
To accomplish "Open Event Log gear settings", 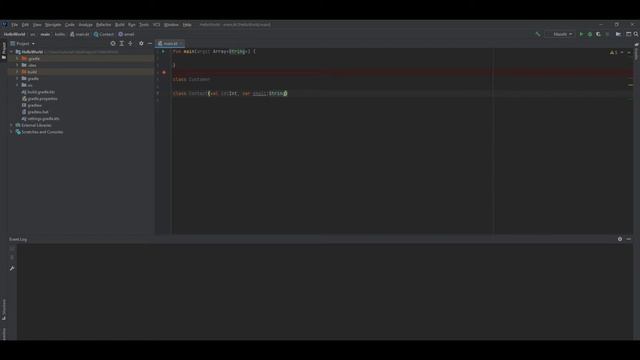I will [620, 239].
